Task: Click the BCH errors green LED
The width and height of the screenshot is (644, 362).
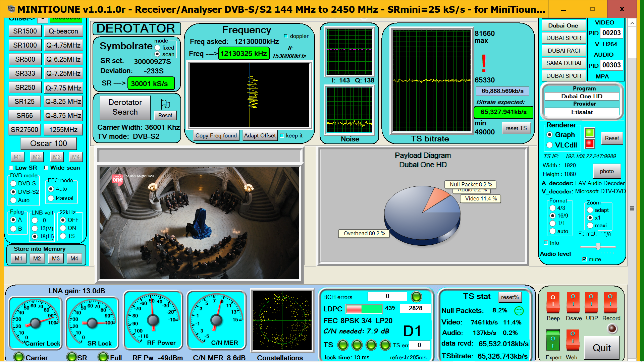Action: pos(416,297)
